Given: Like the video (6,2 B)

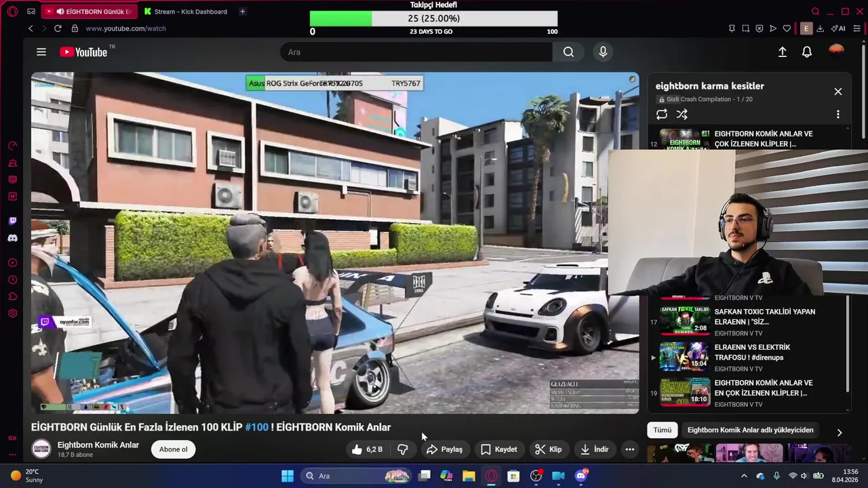Looking at the screenshot, I should [367, 449].
